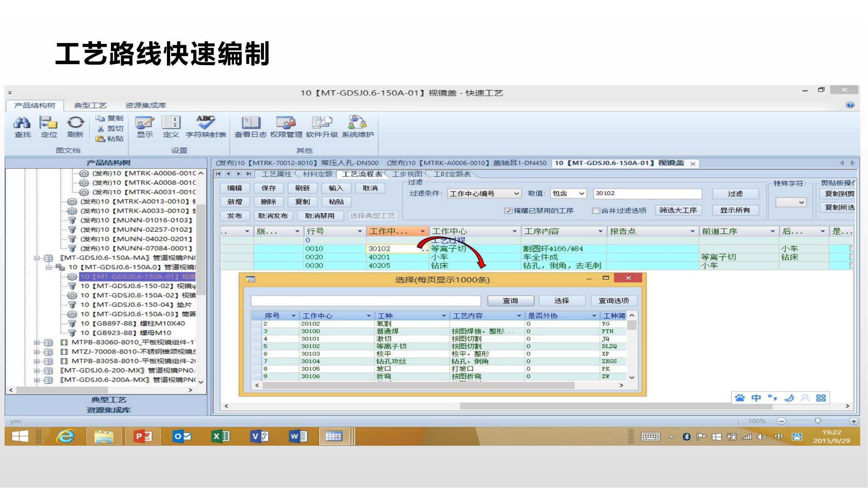Screen dimensions: 868x488
Task: Open 权限管理 permissions icon
Action: pyautogui.click(x=286, y=123)
